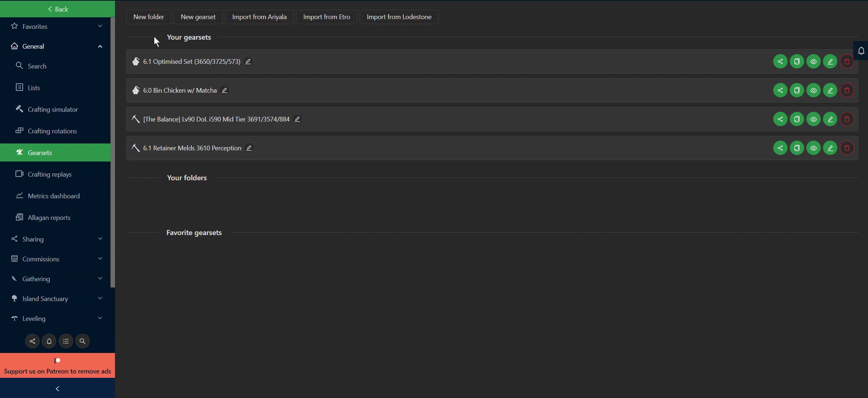The height and width of the screenshot is (398, 868).
Task: Copy the 6.0 Bin Chicken gearset
Action: (x=797, y=90)
